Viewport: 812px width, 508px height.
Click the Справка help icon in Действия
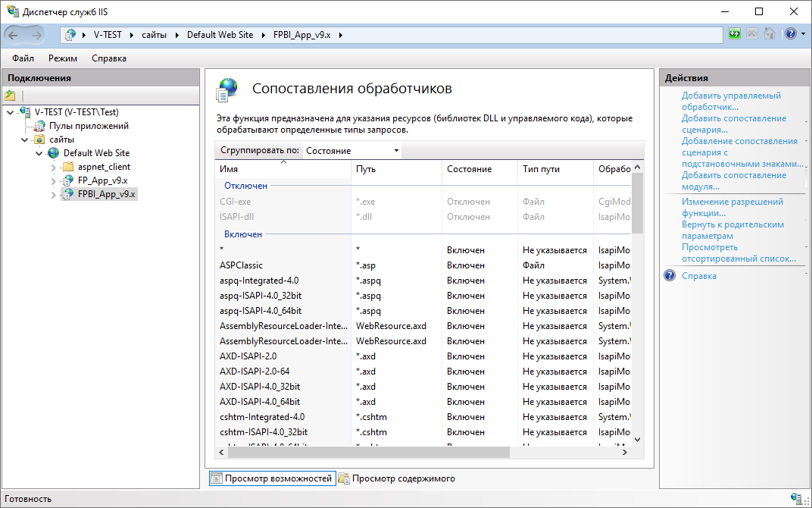pyautogui.click(x=670, y=276)
